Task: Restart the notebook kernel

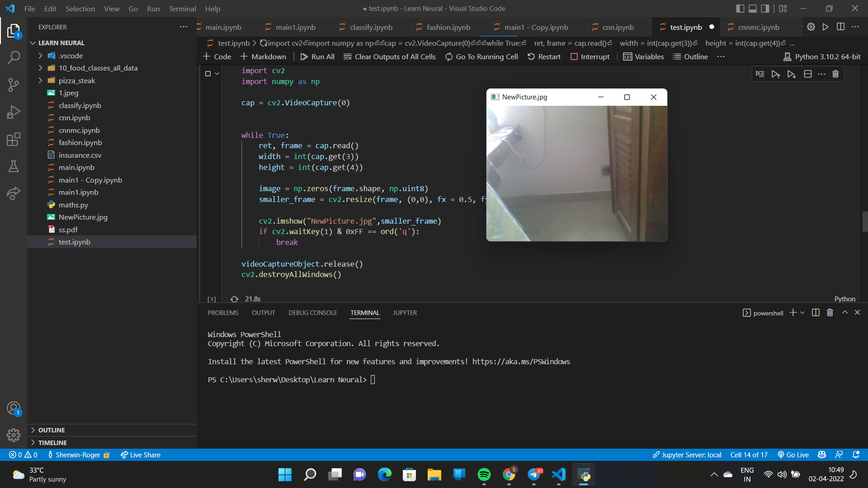Action: coord(544,56)
